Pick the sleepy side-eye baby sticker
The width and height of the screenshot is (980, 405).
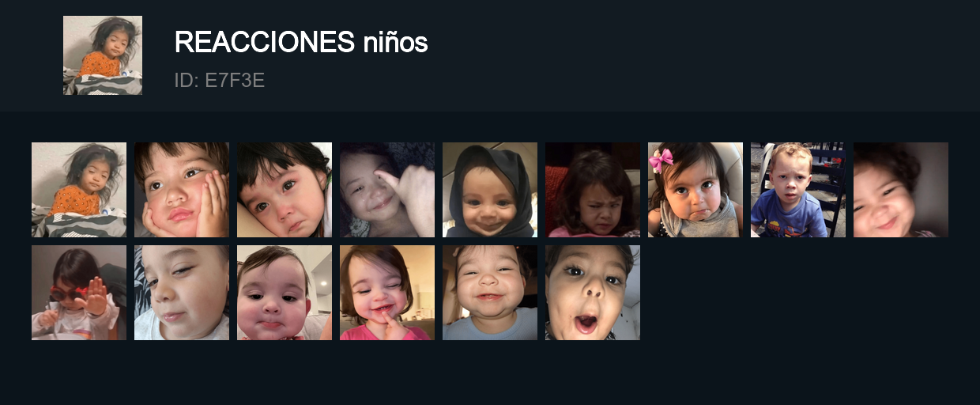[x=182, y=293]
